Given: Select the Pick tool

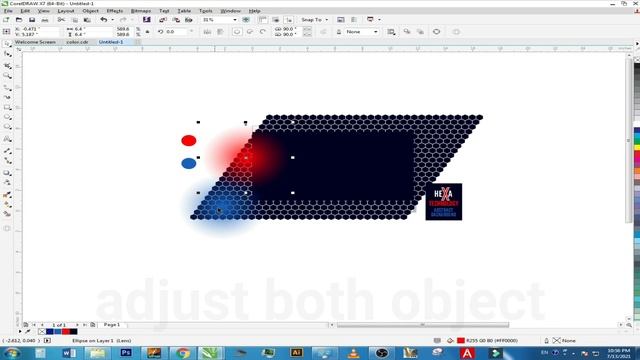Looking at the screenshot, I should (7, 44).
